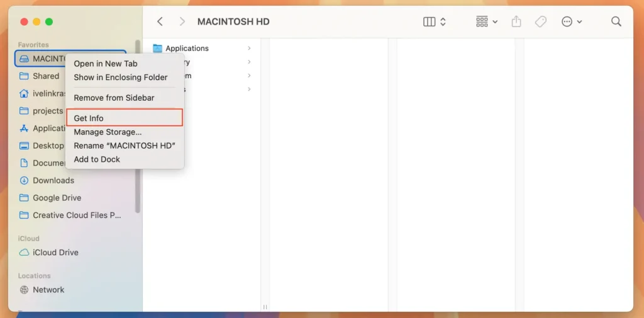Click the column view icon in toolbar
644x318 pixels.
(429, 22)
